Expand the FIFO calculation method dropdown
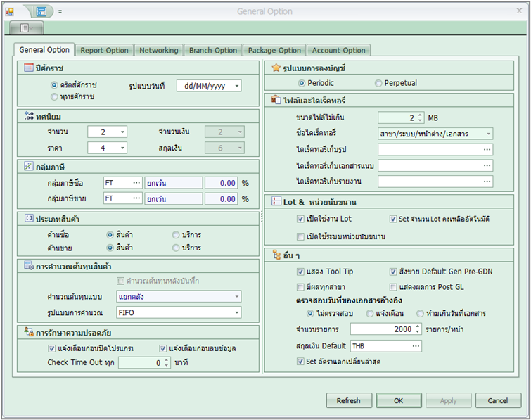The height and width of the screenshot is (420, 531). click(x=236, y=312)
